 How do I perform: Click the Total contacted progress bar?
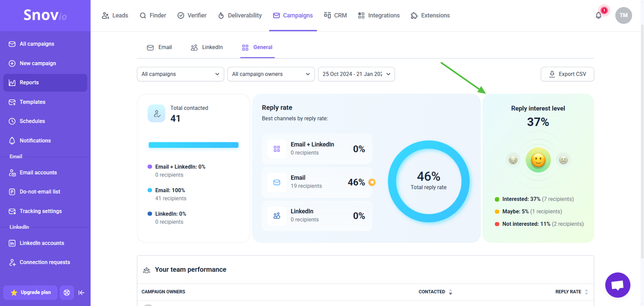point(193,145)
